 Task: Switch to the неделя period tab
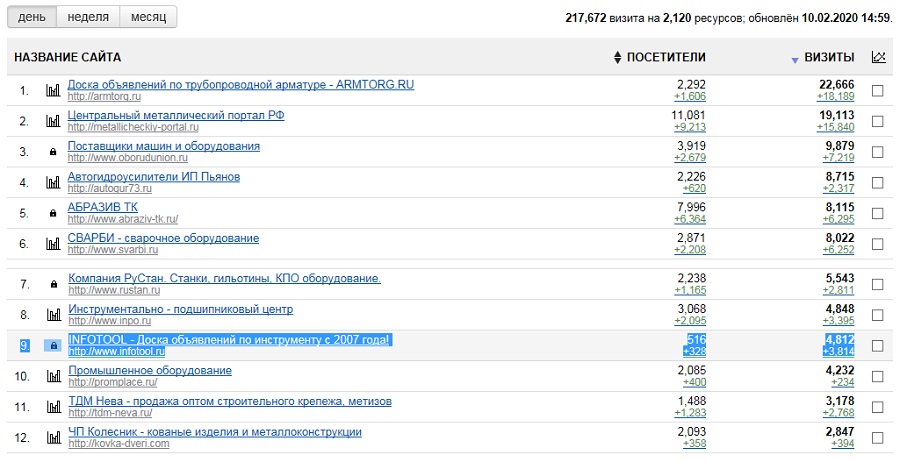tap(88, 17)
